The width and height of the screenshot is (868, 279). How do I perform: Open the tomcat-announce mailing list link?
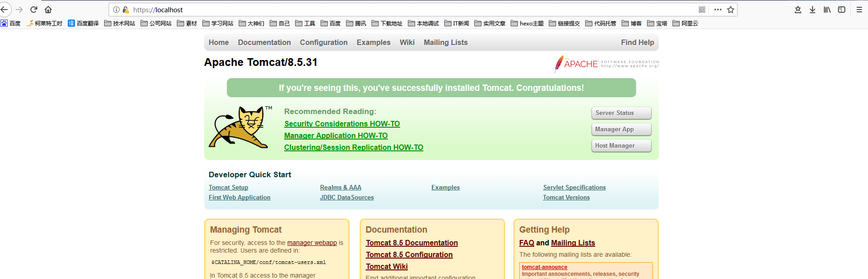click(x=545, y=267)
